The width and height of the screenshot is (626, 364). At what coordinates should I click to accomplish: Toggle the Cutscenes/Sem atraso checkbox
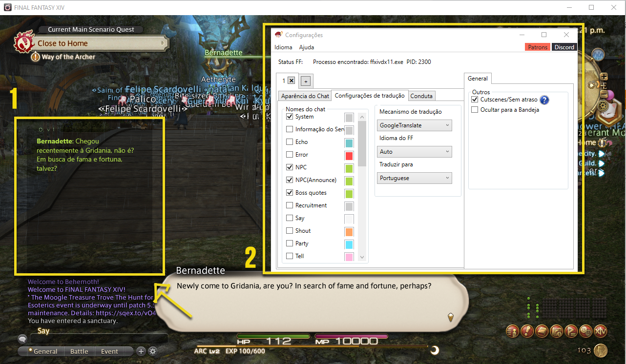pos(475,100)
